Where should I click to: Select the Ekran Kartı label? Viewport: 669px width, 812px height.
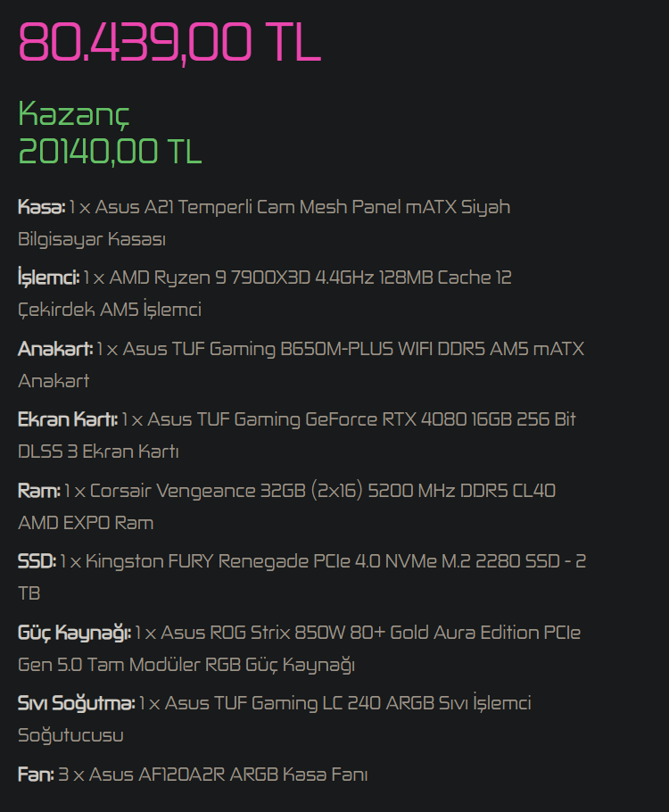tap(68, 419)
